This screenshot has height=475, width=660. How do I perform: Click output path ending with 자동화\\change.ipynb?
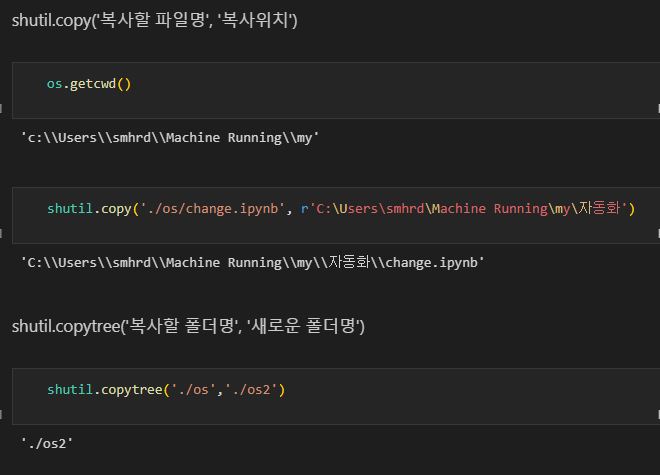pos(253,262)
